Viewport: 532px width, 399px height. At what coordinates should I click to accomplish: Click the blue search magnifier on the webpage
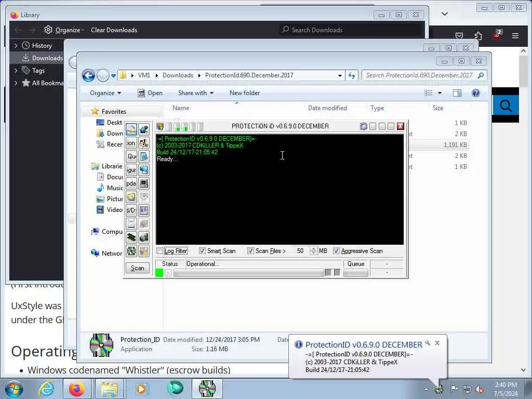(506, 106)
